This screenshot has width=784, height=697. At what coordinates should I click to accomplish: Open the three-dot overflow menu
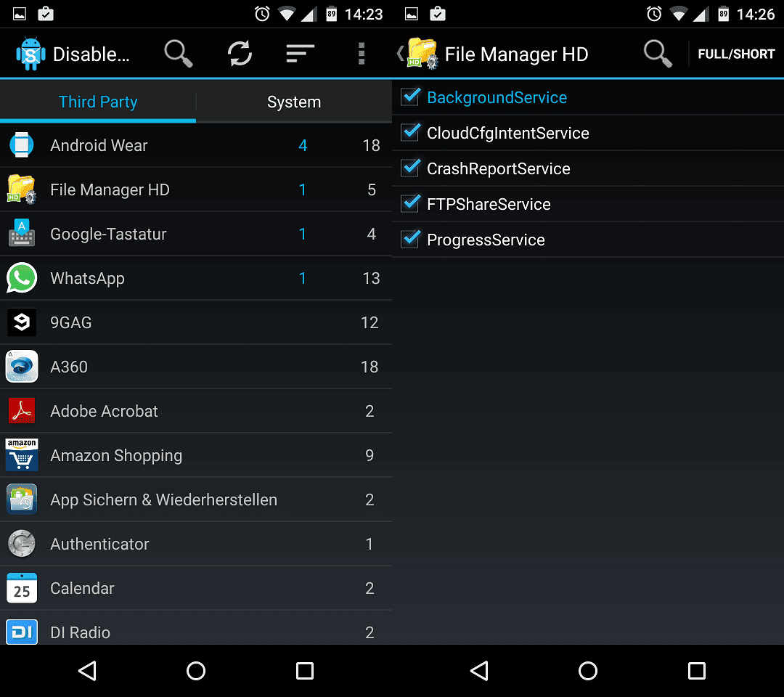pyautogui.click(x=361, y=54)
